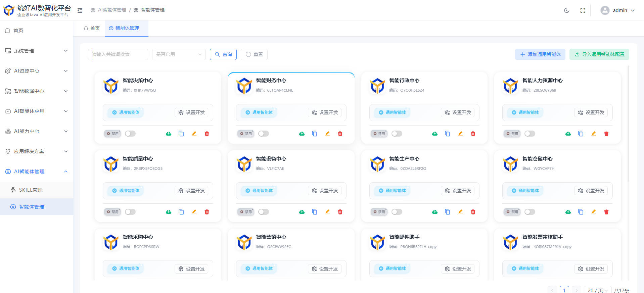Viewport: 644px width, 293px height.
Task: Enable the 智能人力资源中心 switch
Action: pos(530,134)
